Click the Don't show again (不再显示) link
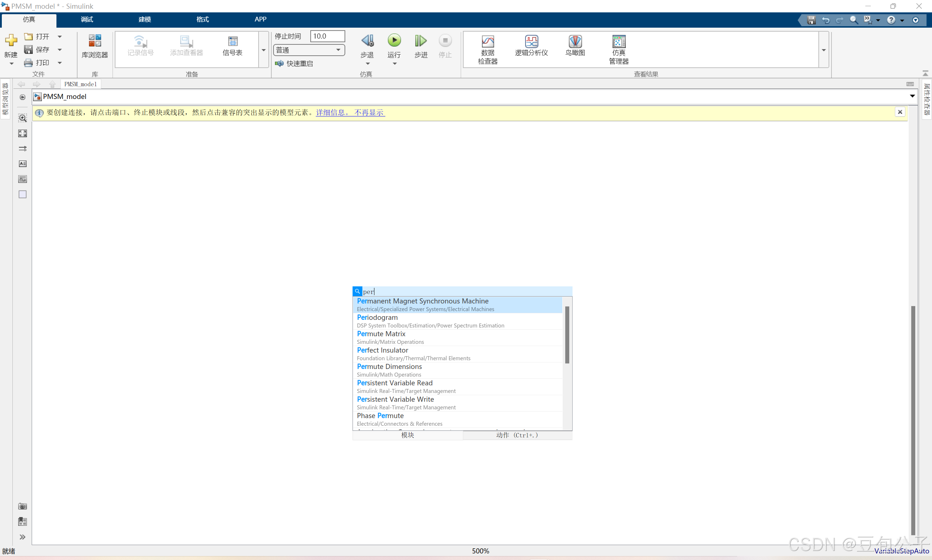This screenshot has height=560, width=932. click(x=369, y=112)
